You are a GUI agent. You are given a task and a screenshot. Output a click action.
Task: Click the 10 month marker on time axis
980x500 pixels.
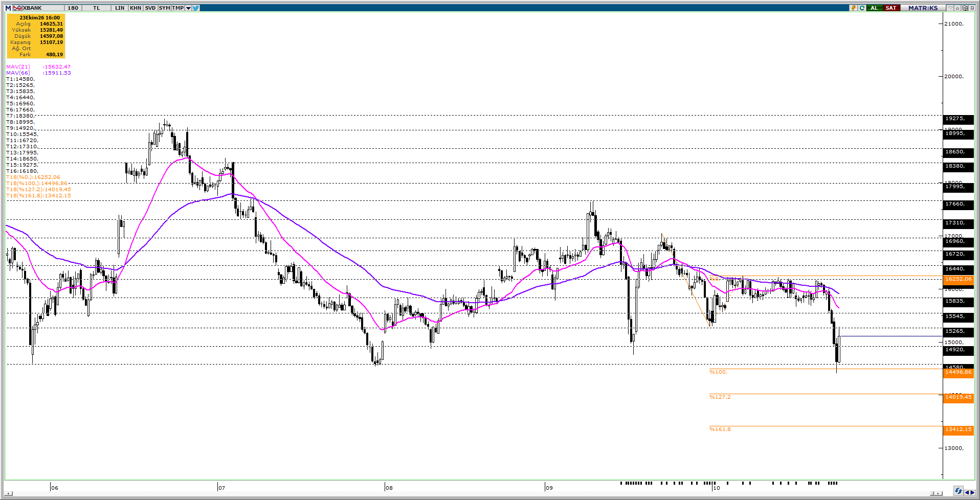[717, 488]
